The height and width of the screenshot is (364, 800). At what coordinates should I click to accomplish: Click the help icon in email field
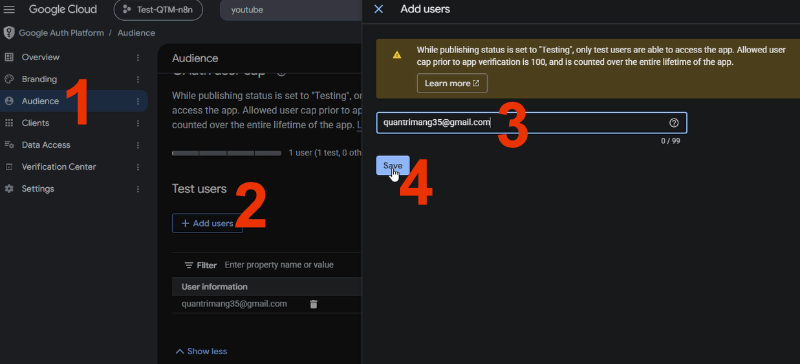pyautogui.click(x=673, y=123)
